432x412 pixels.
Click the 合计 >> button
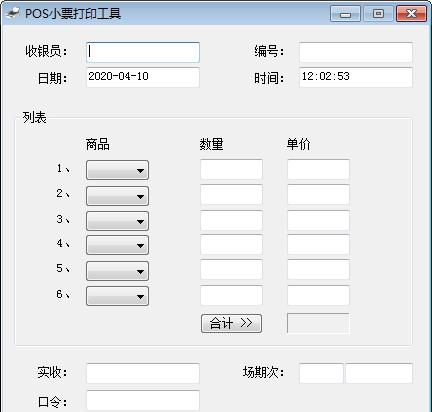tap(231, 323)
